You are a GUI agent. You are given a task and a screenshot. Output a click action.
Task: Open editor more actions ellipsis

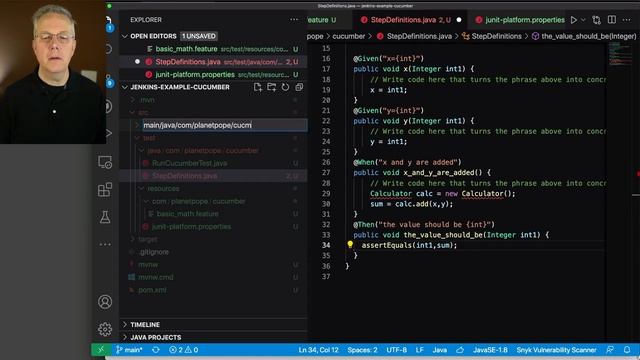(x=627, y=20)
